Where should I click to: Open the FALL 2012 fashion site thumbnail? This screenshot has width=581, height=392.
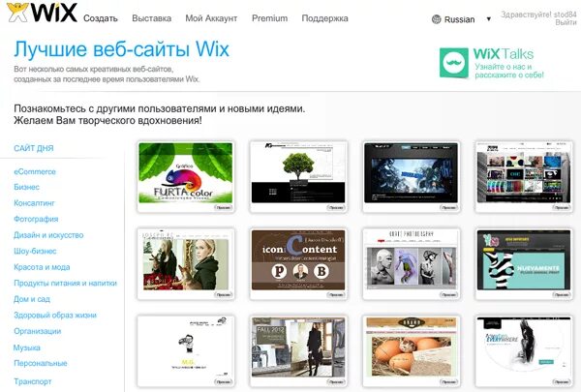tap(298, 347)
